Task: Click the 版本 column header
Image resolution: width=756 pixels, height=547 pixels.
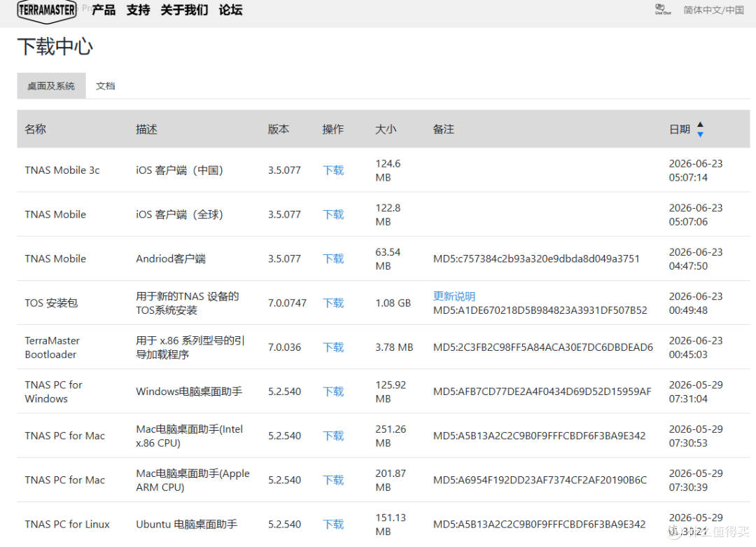Action: pyautogui.click(x=279, y=130)
